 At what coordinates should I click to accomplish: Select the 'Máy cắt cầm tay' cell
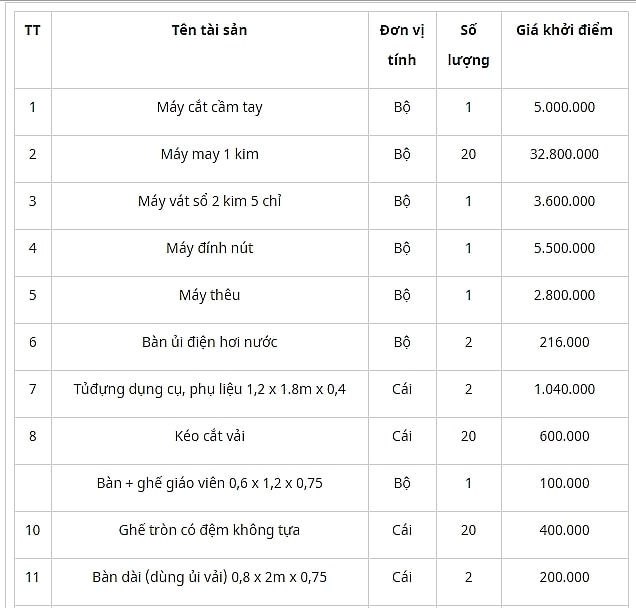coord(210,108)
